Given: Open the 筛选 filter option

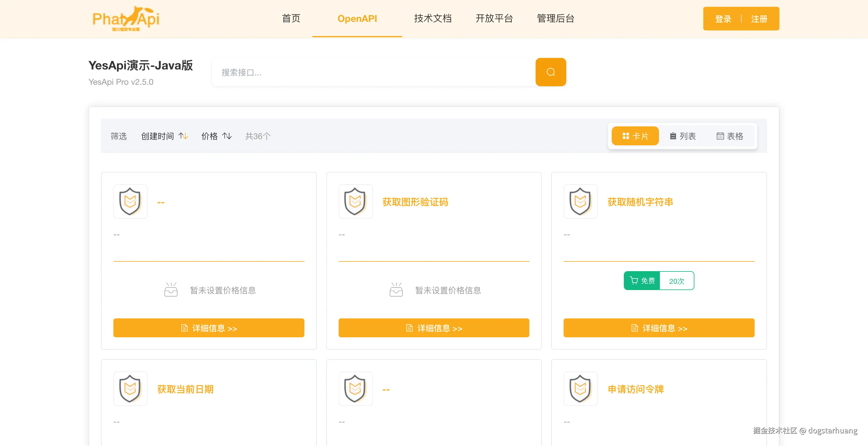Looking at the screenshot, I should click(x=118, y=136).
